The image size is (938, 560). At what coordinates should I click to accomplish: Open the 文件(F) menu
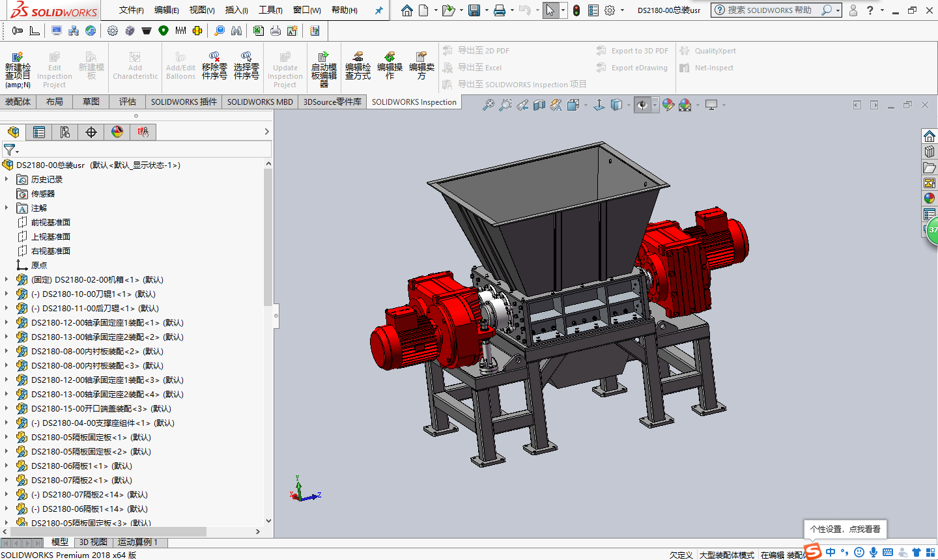[x=131, y=10]
